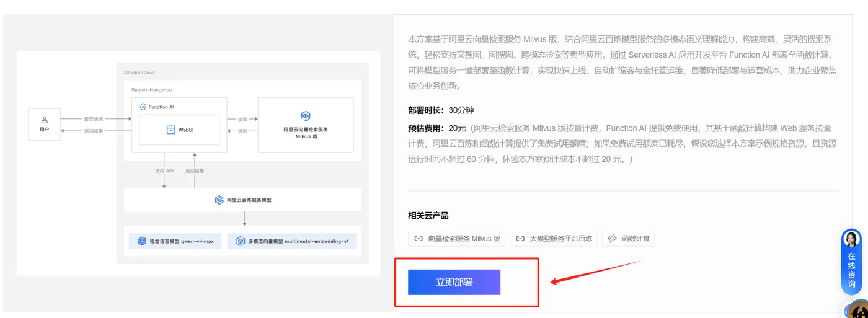868x318 pixels.
Task: Click the 返回结果 label near 用户 box
Action: [94, 131]
